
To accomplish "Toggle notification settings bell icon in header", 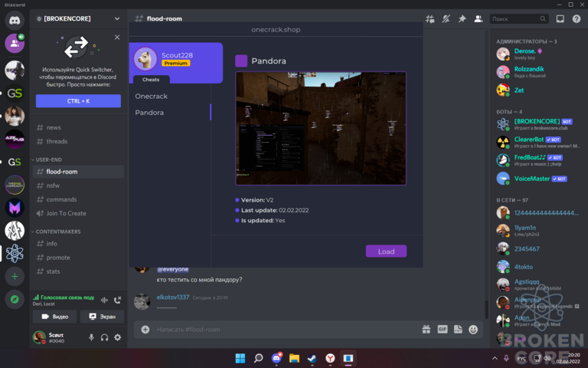I will (x=446, y=18).
